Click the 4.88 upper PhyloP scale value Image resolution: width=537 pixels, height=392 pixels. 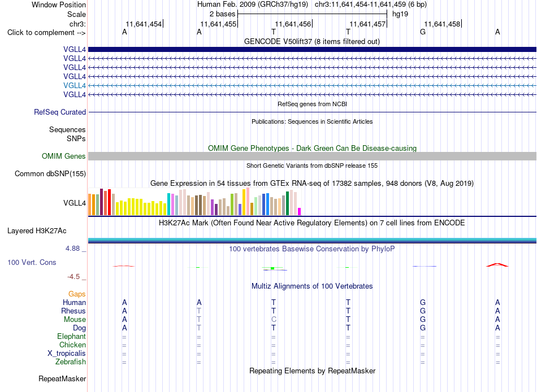[72, 248]
